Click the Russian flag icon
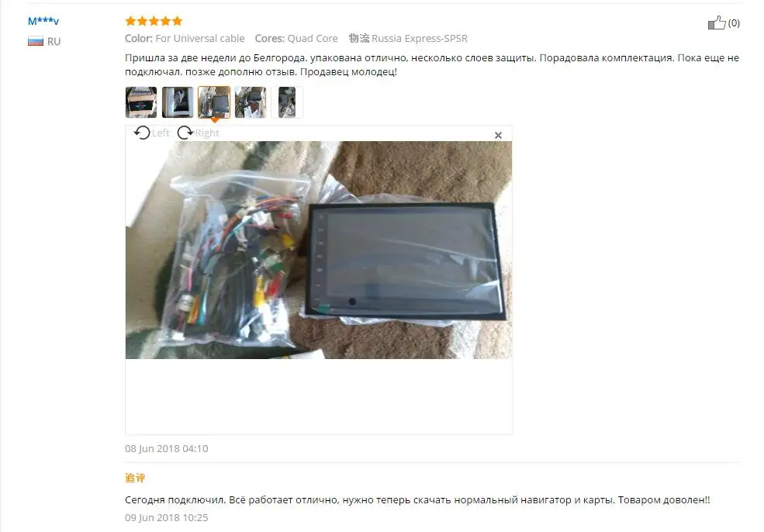Screen dimensions: 764x532 click(x=36, y=41)
